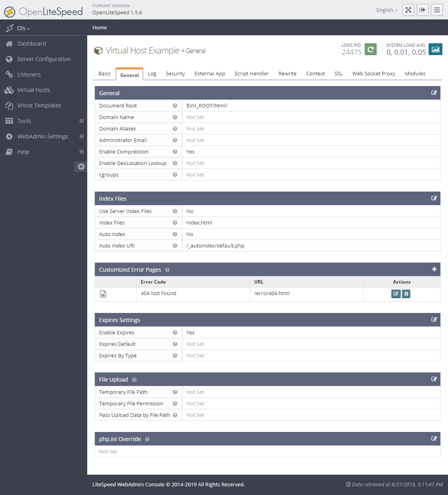The height and width of the screenshot is (495, 448).
Task: Switch to the Web Socket Proxy tab
Action: (374, 74)
